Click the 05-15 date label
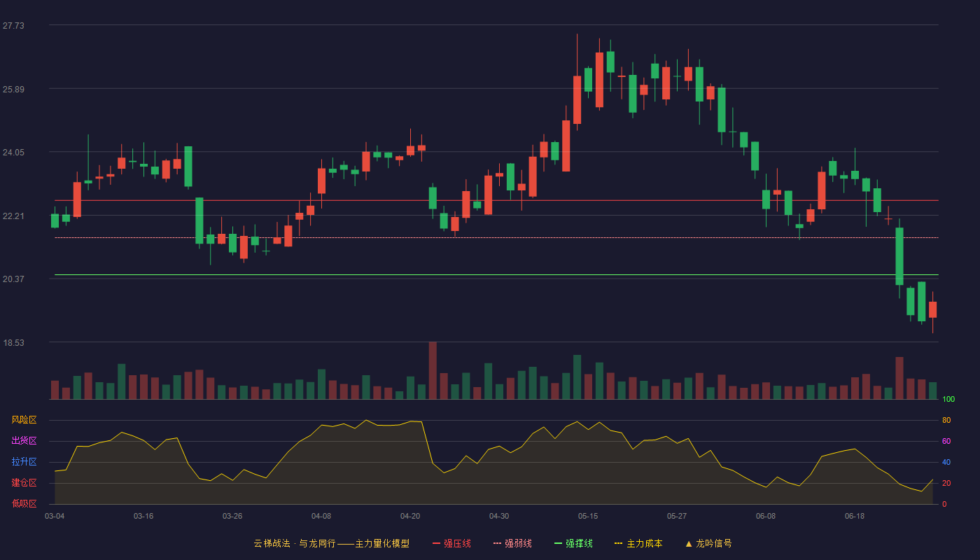 588,516
